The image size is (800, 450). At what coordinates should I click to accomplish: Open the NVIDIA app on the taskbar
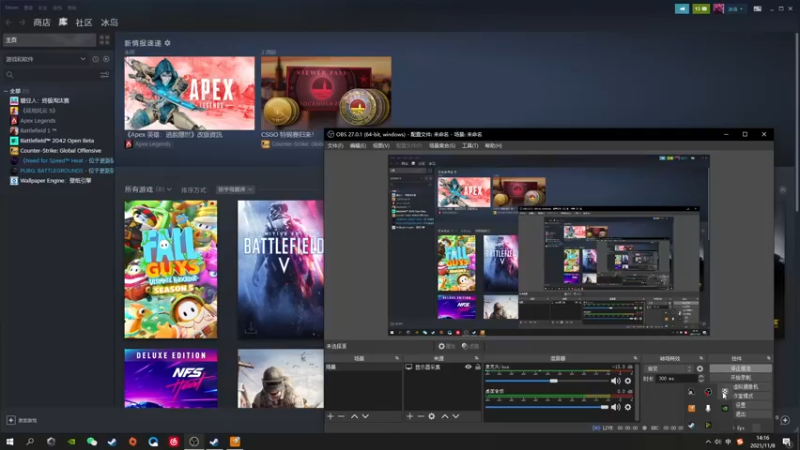click(71, 442)
